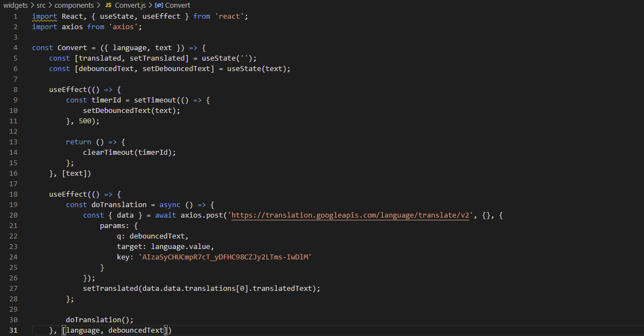Open the src folder breadcrumb
Image resolution: width=644 pixels, height=336 pixels.
point(41,6)
